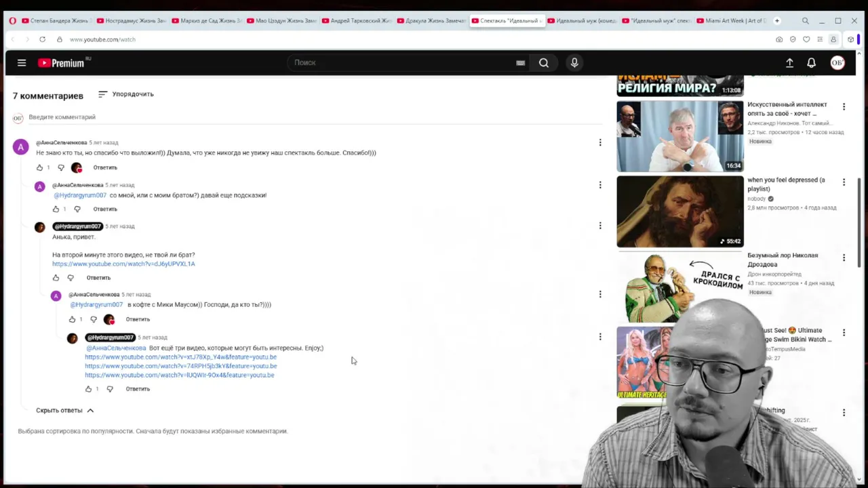Open @АннаСельченкова avatar on the top comment
The width and height of the screenshot is (868, 488).
pos(21,147)
